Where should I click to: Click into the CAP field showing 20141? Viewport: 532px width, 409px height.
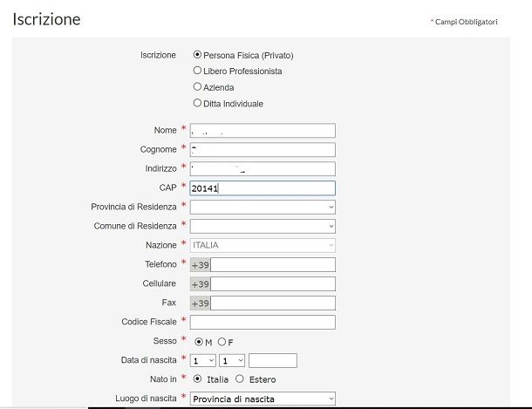click(x=263, y=187)
